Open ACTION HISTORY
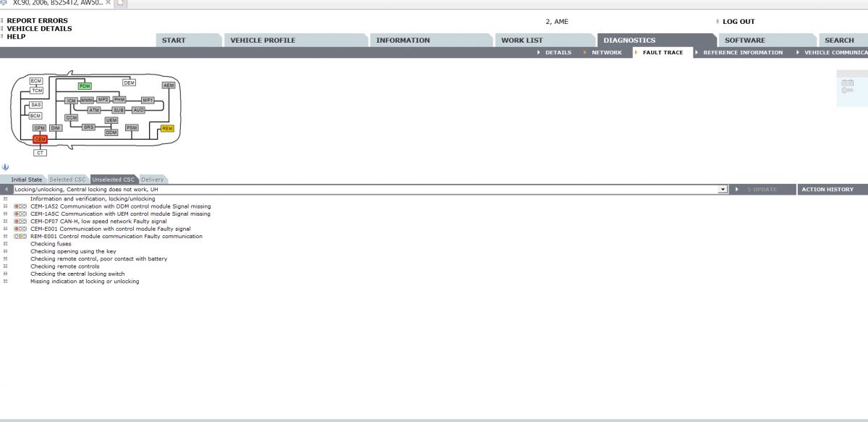The width and height of the screenshot is (868, 422). click(827, 189)
